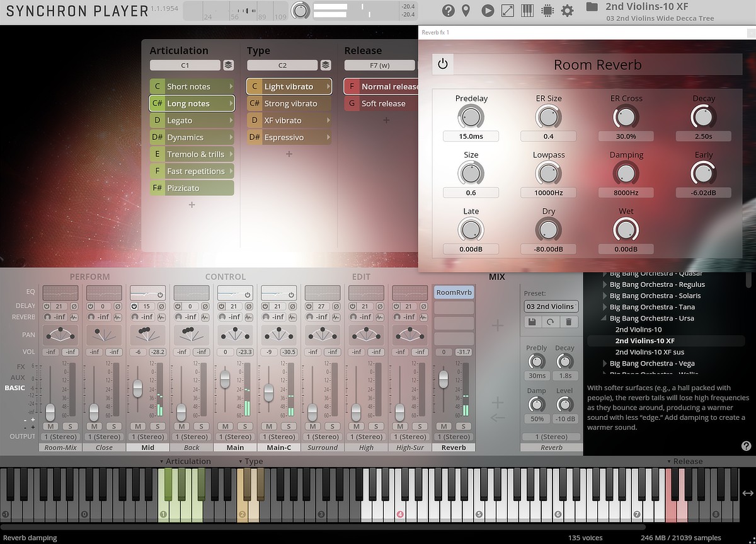The width and height of the screenshot is (756, 544).
Task: Mute the Main channel
Action: (226, 427)
